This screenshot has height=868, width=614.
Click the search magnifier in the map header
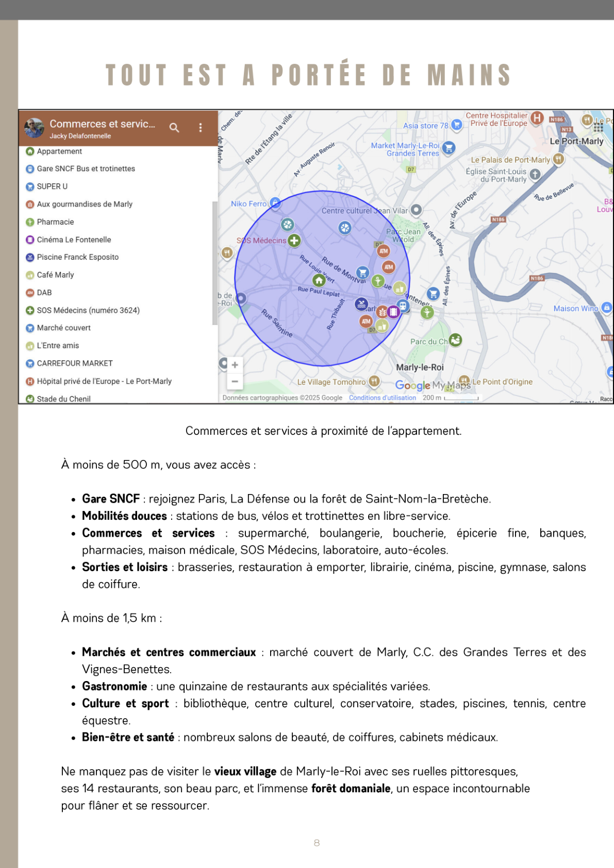tap(174, 127)
